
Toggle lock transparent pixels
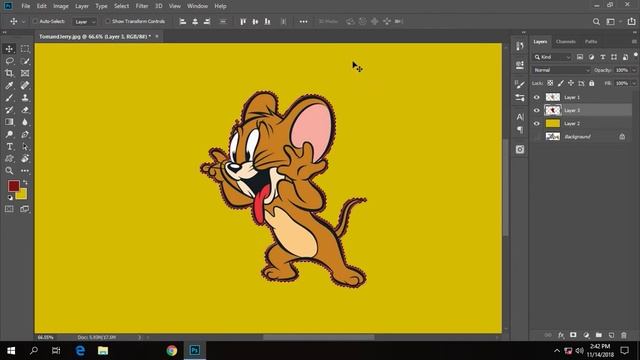(550, 83)
